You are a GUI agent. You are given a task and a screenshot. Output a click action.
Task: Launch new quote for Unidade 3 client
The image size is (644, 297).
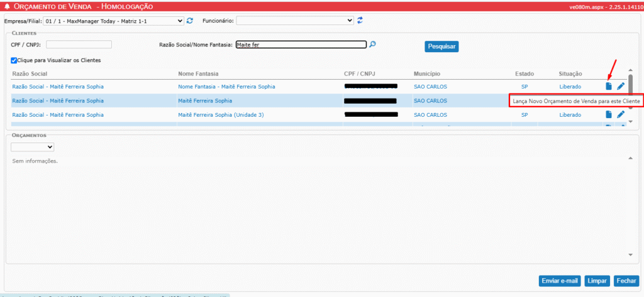point(608,115)
